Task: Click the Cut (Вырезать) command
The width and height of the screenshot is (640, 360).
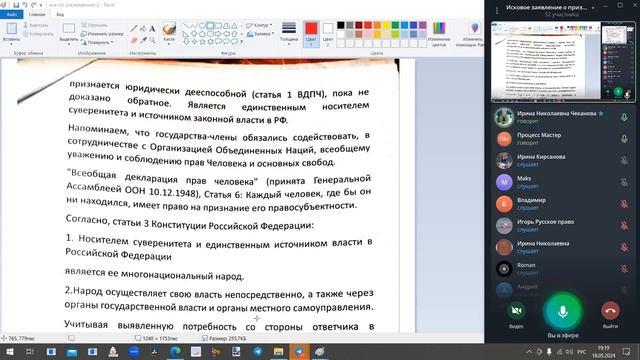Action: click(36, 25)
